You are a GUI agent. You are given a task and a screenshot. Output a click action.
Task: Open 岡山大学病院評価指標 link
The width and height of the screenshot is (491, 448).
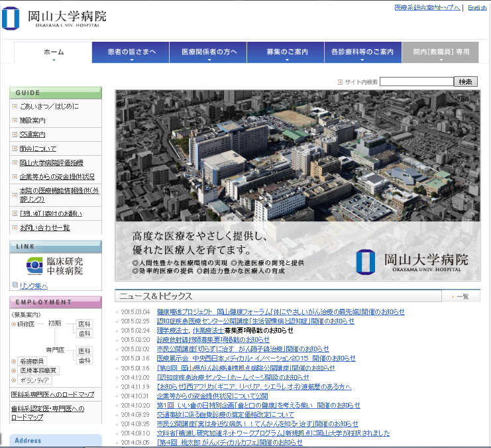click(52, 162)
